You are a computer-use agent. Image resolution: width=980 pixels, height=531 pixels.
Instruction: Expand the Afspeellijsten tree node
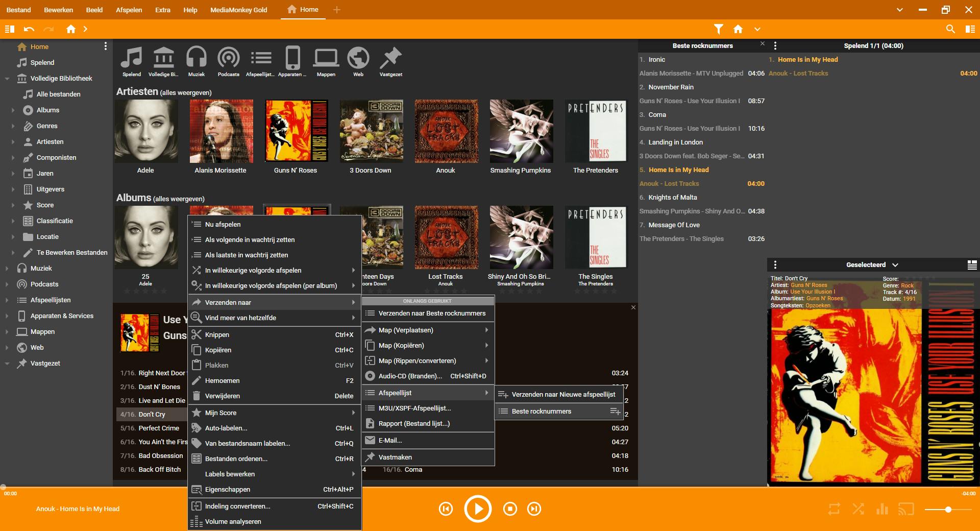(7, 300)
